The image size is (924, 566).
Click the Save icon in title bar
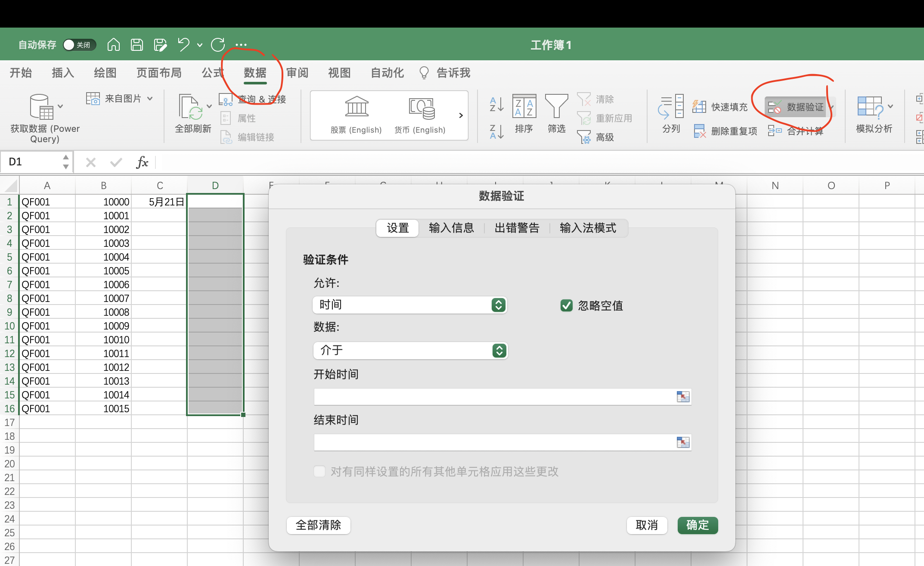click(137, 44)
